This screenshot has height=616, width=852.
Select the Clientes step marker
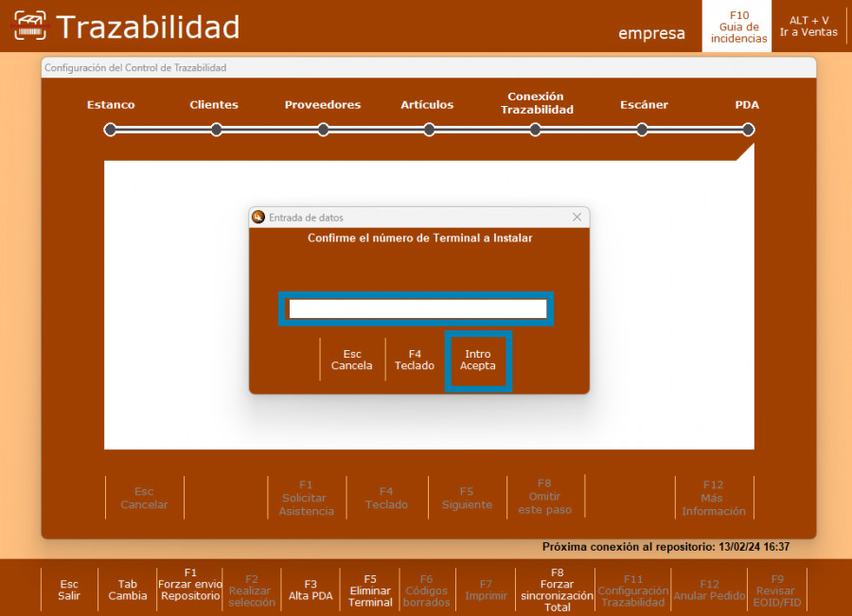[x=217, y=130]
